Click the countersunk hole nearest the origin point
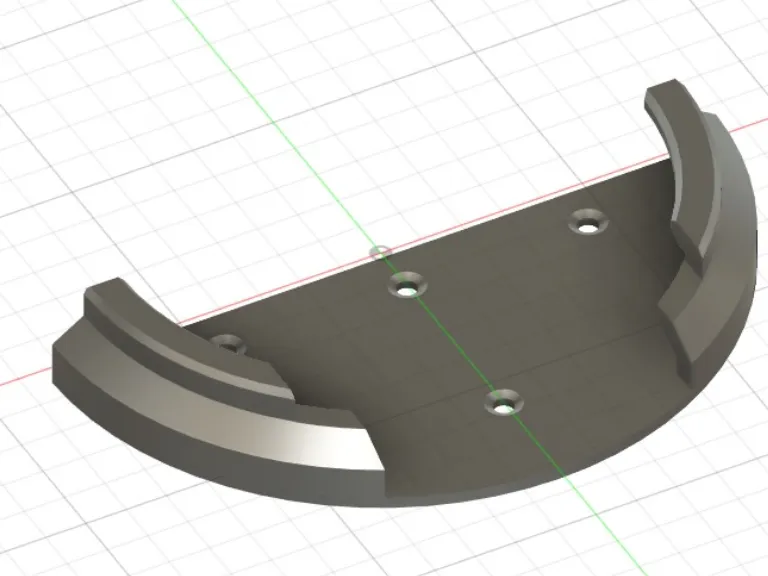This screenshot has width=768, height=576. tap(408, 286)
